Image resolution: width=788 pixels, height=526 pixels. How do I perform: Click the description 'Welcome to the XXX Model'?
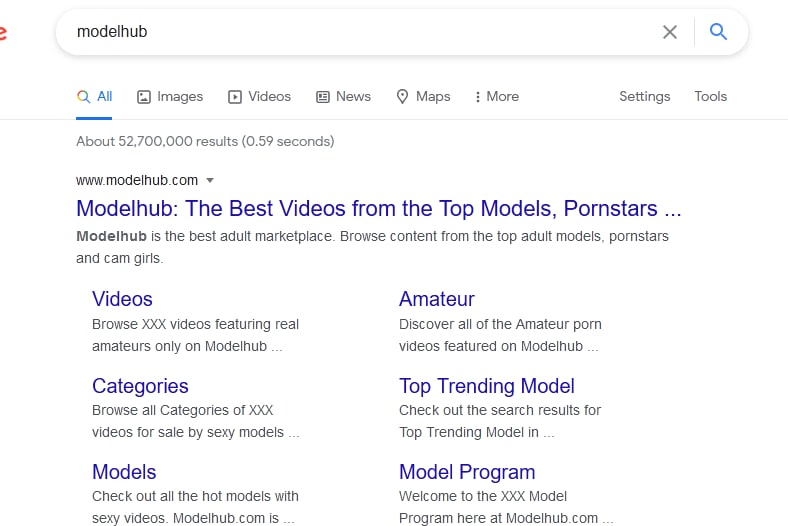(483, 496)
